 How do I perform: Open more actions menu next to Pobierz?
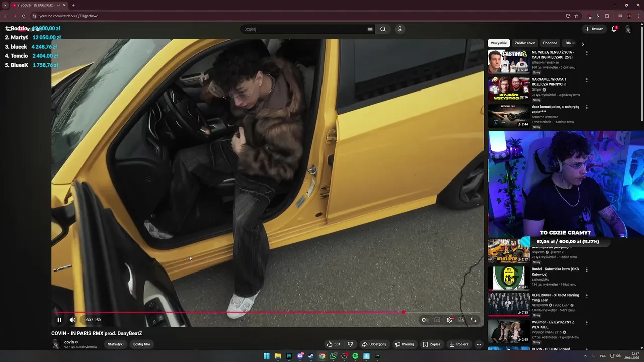[479, 344]
